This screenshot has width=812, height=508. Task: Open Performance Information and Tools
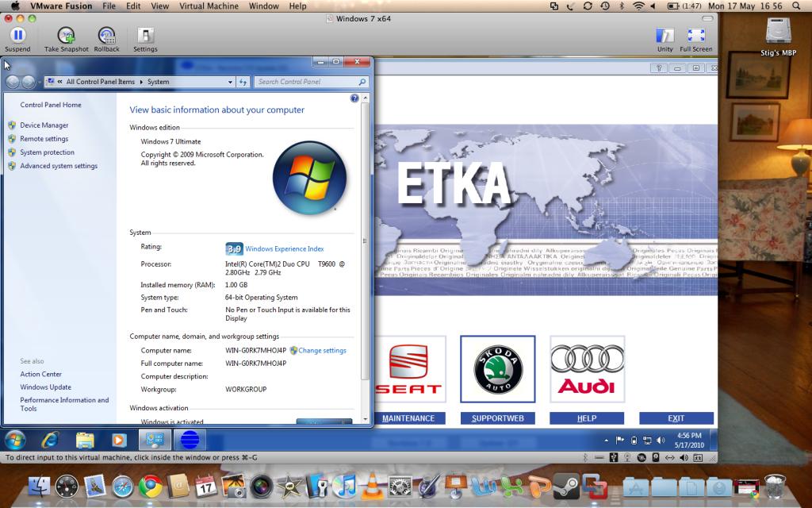point(64,404)
